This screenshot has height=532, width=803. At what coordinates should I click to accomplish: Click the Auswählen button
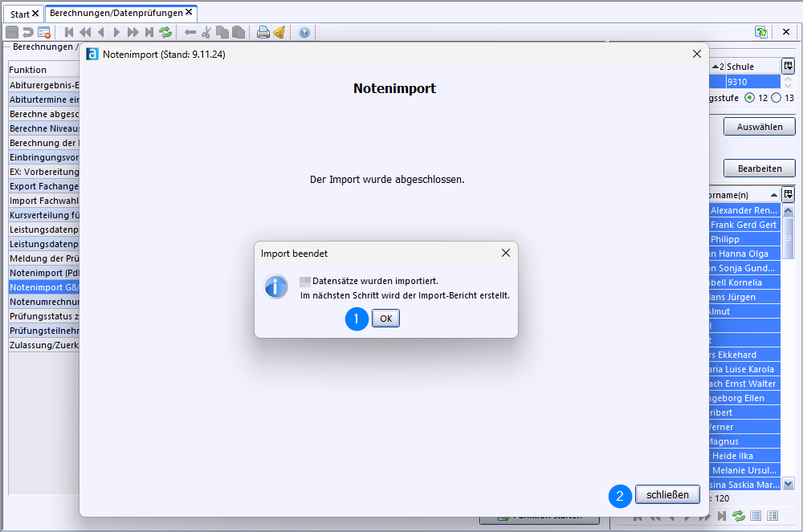pyautogui.click(x=760, y=126)
